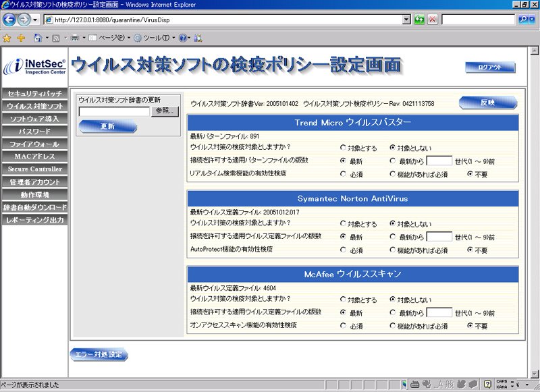Select 最新 definition option for McAfee
Viewport: 540px width, 392px height.
tap(343, 312)
